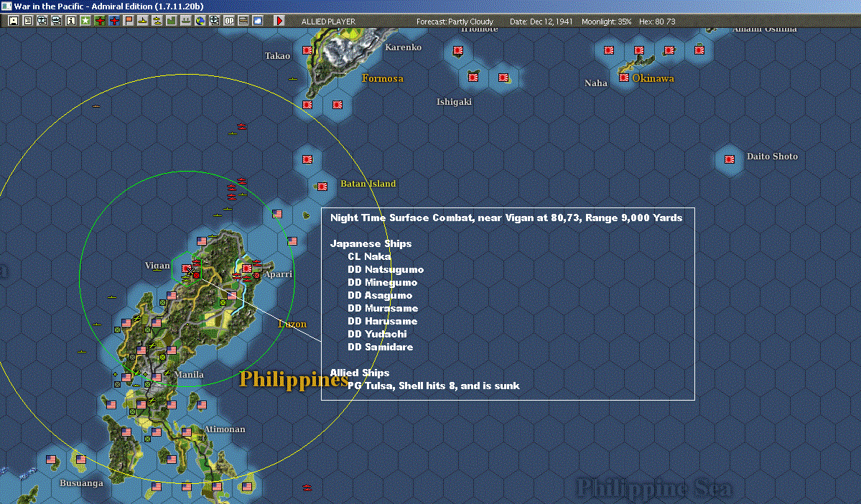Click 'DD Samidare' in combat report

380,347
